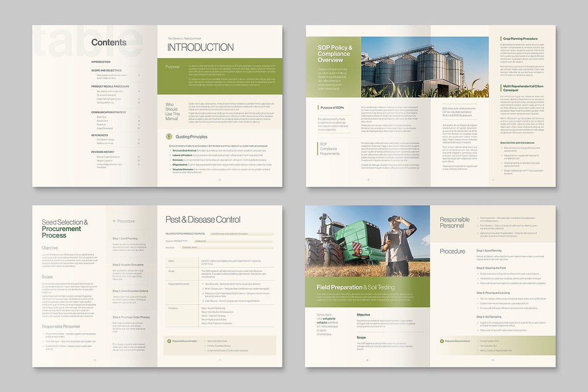Click 'Scope' heading beneath the tractor photo
The width and height of the screenshot is (588, 392).
coord(361,338)
